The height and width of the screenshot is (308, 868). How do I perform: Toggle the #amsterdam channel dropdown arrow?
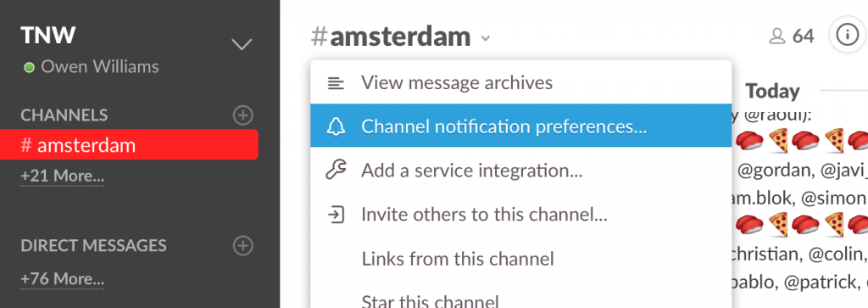(486, 38)
